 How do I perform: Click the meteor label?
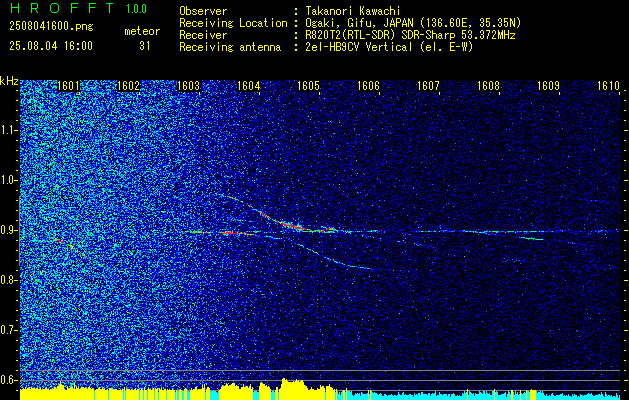tap(142, 31)
